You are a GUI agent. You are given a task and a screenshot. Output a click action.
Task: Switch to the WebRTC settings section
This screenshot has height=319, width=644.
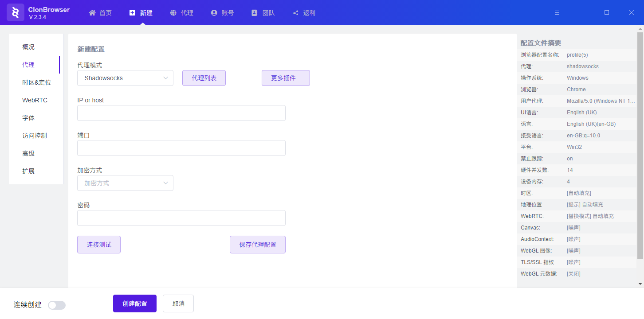point(35,100)
